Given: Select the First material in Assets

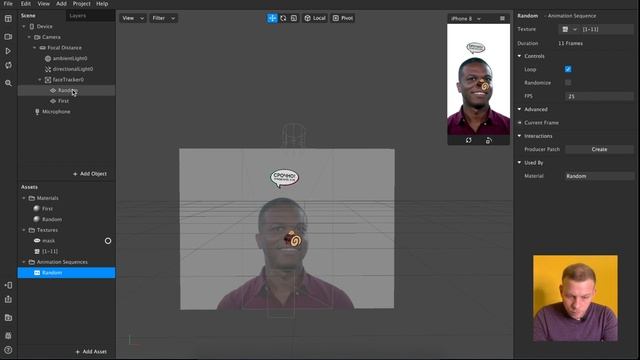Looking at the screenshot, I should (47, 209).
